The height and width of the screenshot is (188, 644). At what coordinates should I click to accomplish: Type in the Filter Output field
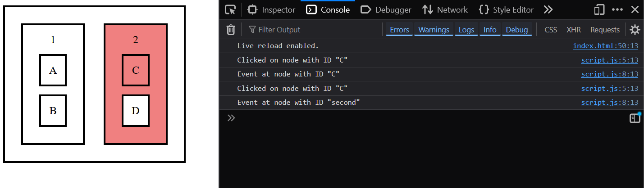[x=315, y=30]
